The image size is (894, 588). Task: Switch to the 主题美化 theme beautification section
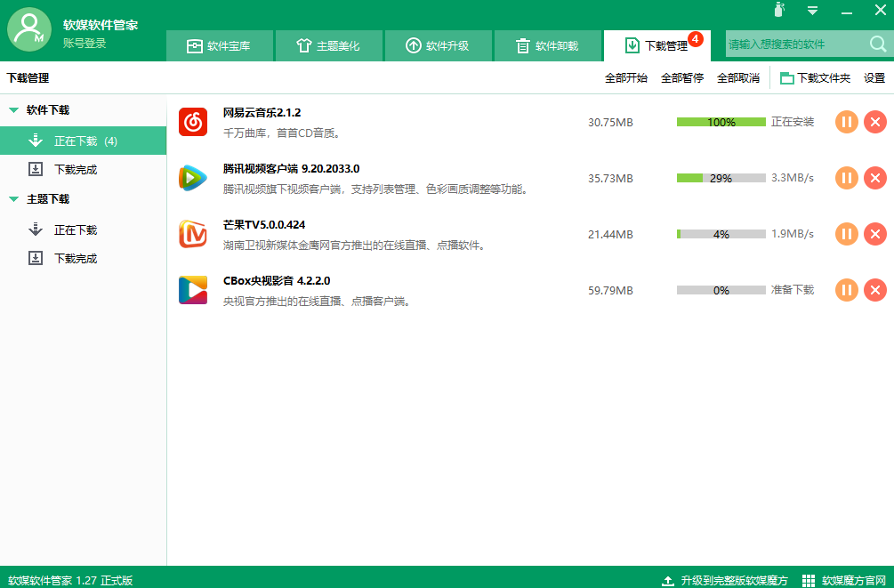(329, 45)
